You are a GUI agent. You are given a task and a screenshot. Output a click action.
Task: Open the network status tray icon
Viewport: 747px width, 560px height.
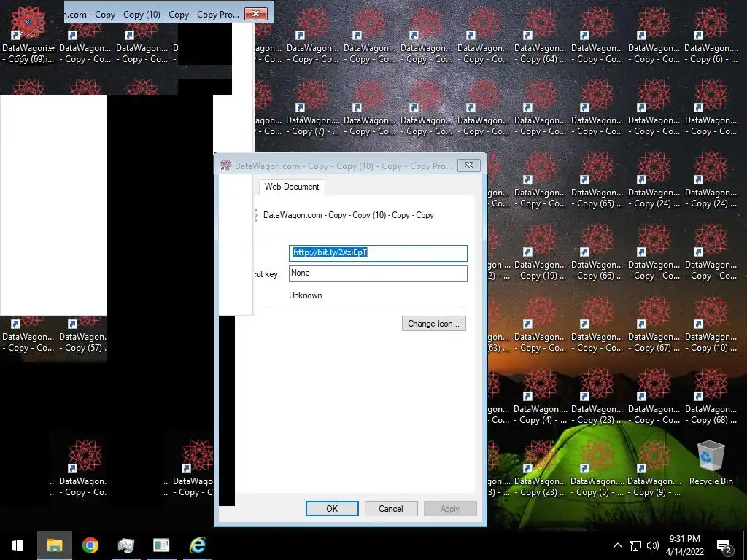(x=635, y=545)
